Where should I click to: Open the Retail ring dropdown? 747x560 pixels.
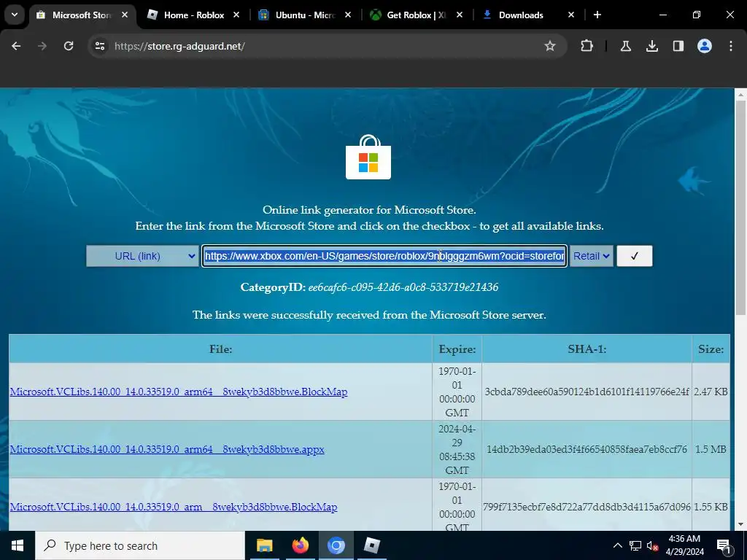(x=591, y=256)
